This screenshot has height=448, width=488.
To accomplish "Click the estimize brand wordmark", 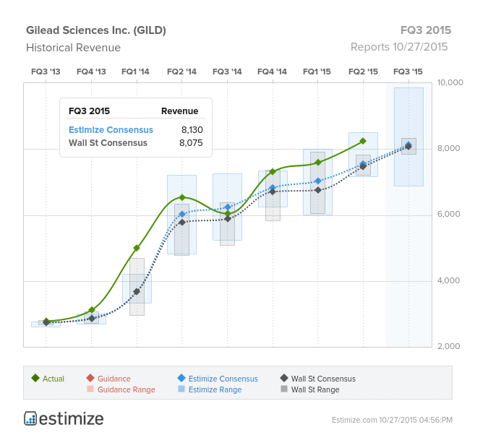I will pos(72,419).
